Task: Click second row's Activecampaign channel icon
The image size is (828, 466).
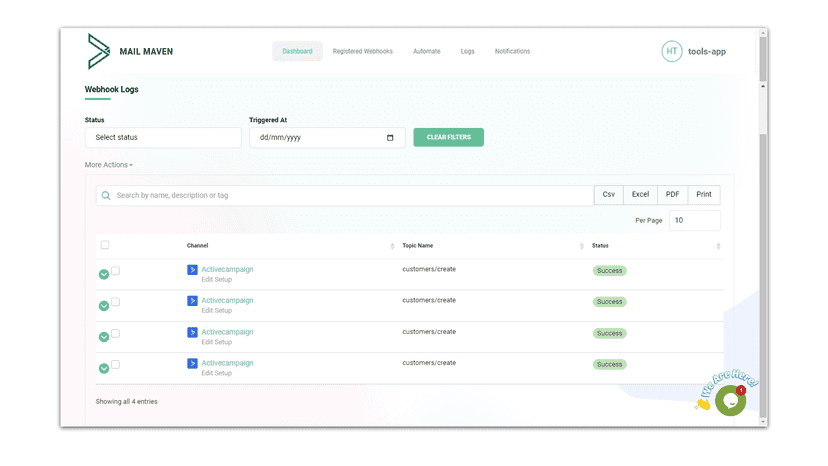Action: coord(192,301)
